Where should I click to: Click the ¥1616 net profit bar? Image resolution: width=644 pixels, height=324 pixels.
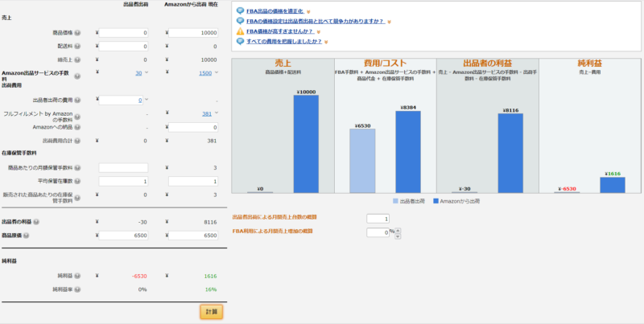613,185
